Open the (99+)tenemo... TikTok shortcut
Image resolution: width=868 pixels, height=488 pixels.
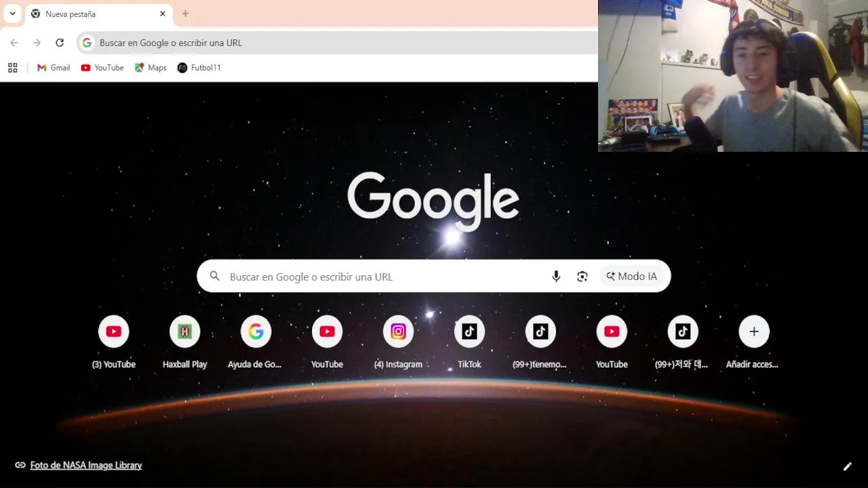coord(540,343)
